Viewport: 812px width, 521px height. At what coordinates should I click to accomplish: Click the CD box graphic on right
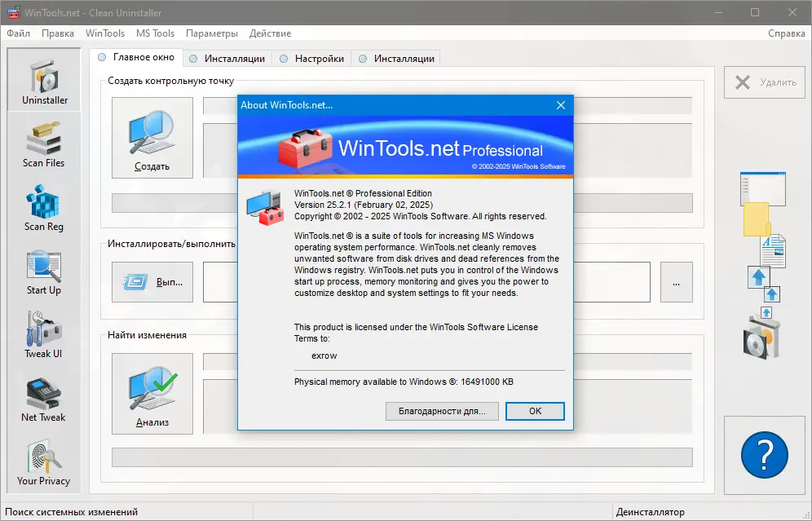(x=761, y=338)
